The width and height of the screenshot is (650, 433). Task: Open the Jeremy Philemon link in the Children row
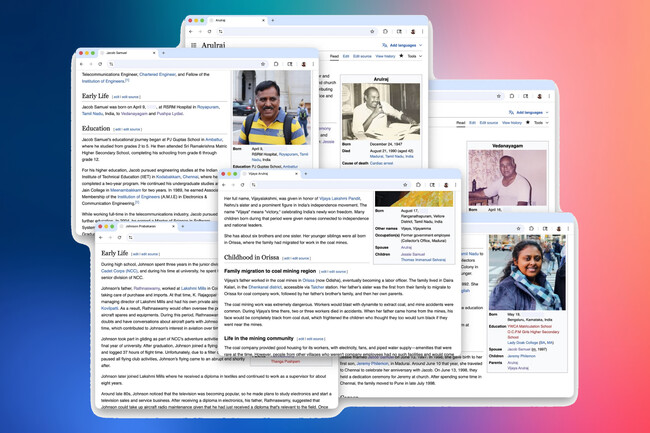pos(521,356)
